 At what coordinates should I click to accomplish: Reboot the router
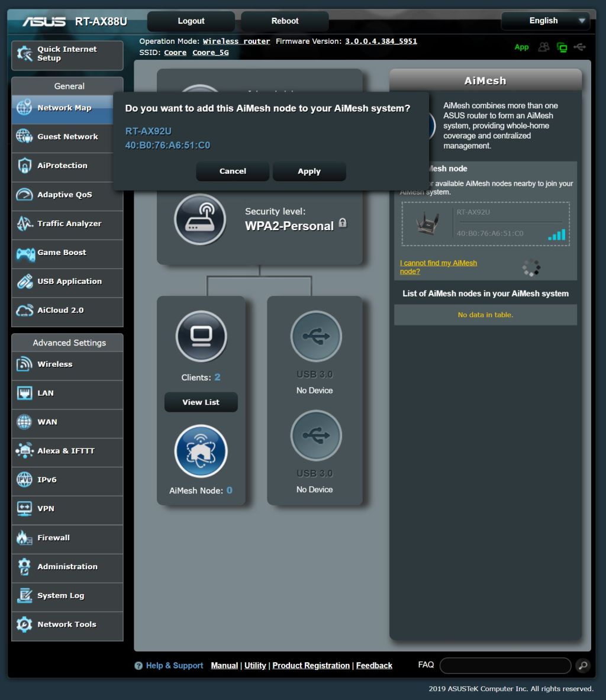[285, 21]
